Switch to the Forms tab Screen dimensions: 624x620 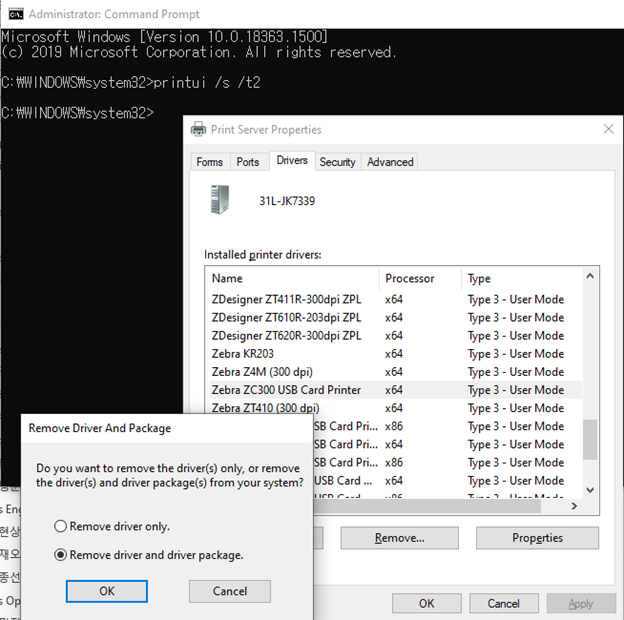[209, 162]
